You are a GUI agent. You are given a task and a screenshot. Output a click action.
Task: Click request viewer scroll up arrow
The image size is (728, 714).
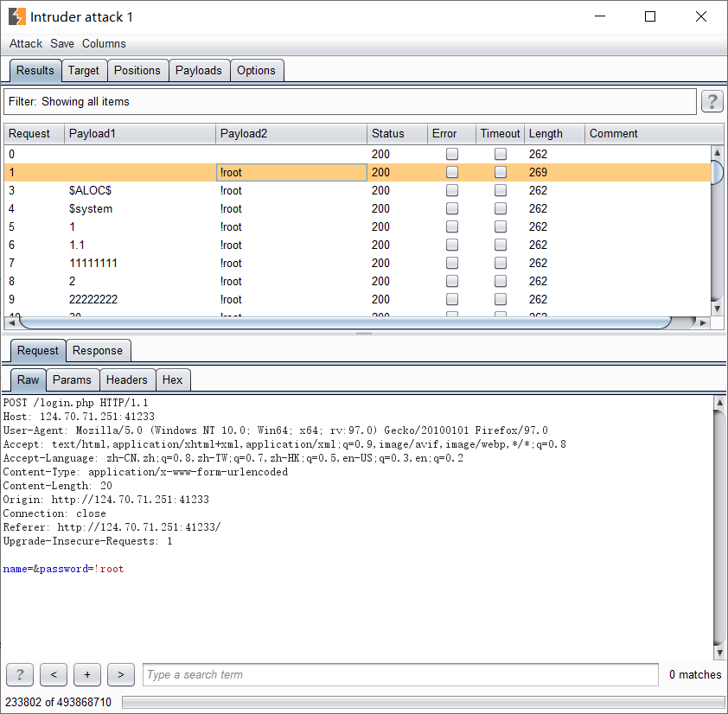(x=719, y=403)
